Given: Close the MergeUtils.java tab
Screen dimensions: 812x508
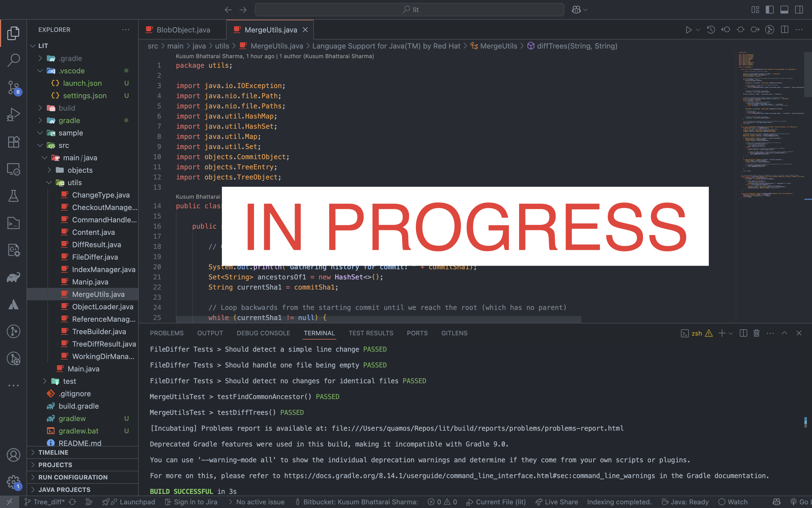Looking at the screenshot, I should tap(305, 30).
